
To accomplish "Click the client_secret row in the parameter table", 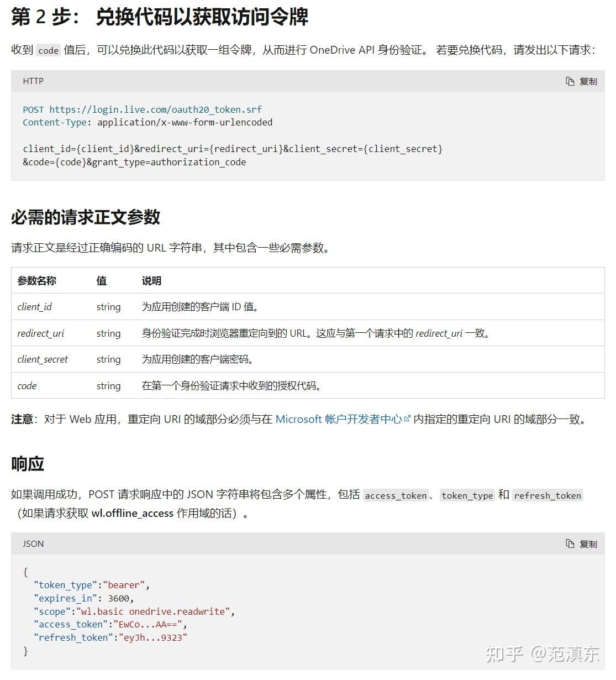I will [43, 359].
